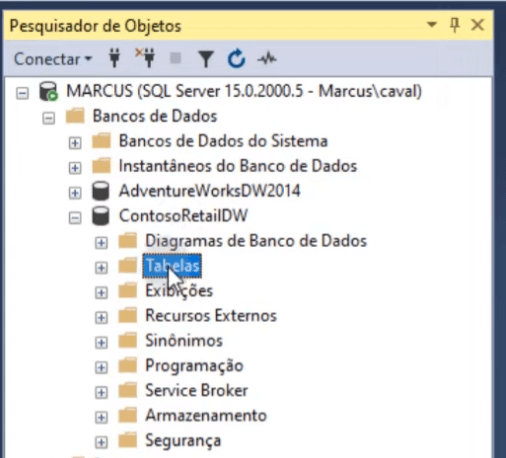Screen dimensions: 506x458
Task: Expand the AdventureWorksDW2014 database
Action: click(x=75, y=193)
